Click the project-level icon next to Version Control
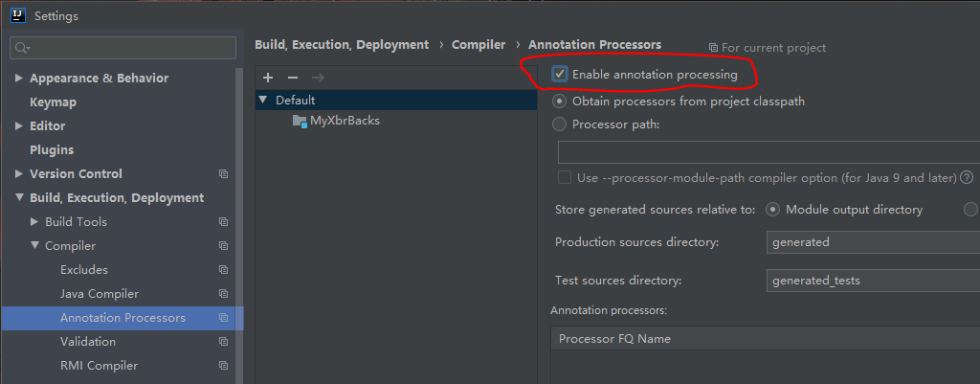 click(223, 174)
